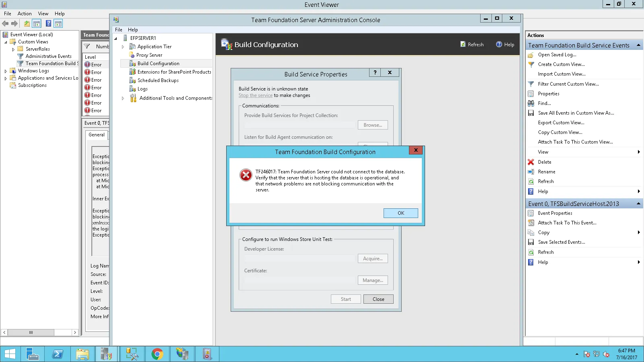
Task: Click Delete action with red X
Action: click(x=545, y=162)
